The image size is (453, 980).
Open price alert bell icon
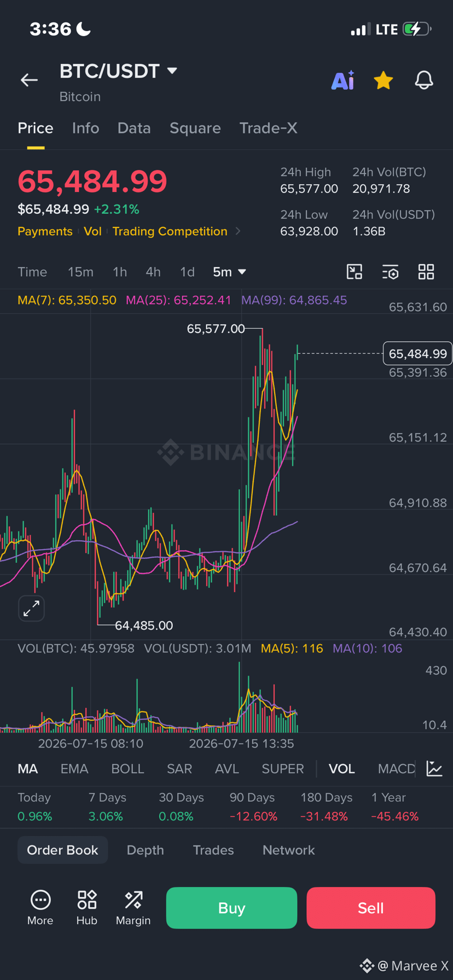pos(424,80)
